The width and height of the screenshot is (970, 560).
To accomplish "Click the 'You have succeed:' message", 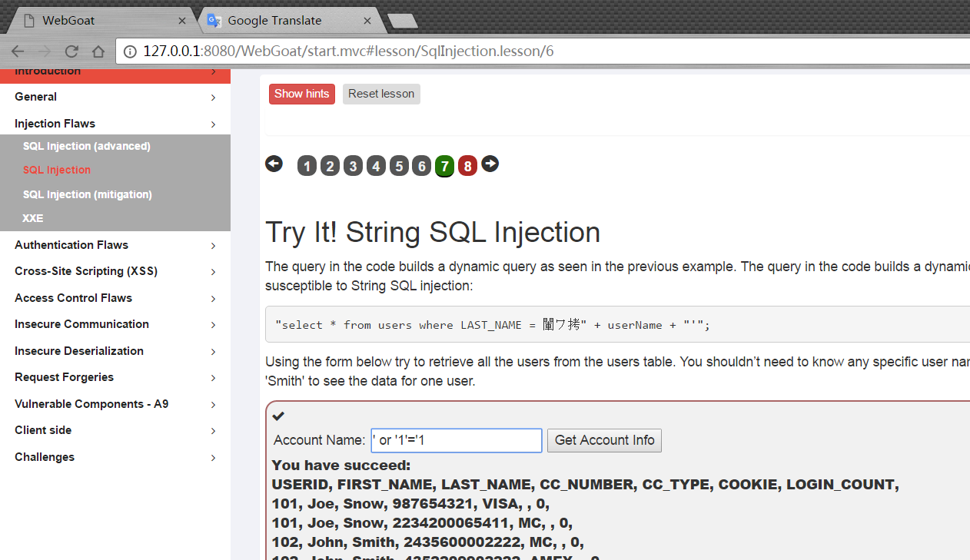I will 341,466.
